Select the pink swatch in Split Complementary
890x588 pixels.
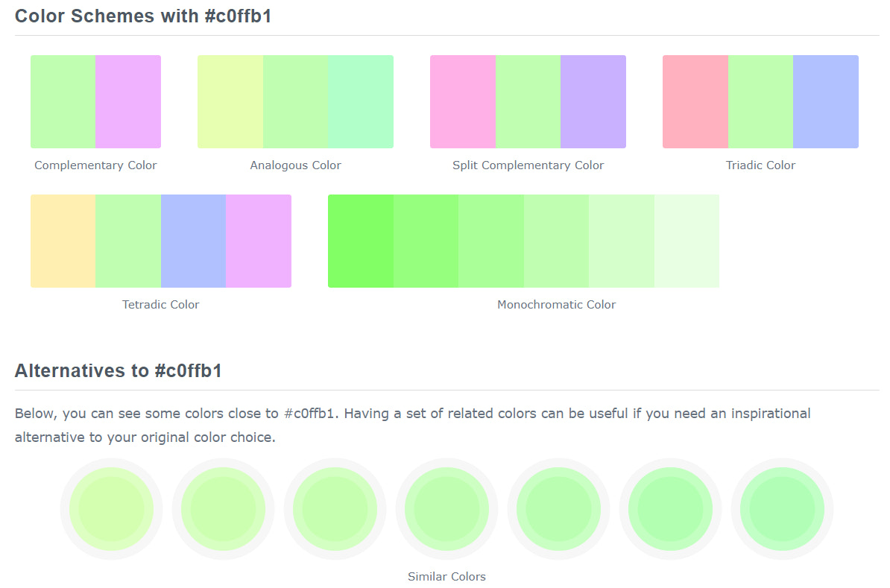(463, 101)
